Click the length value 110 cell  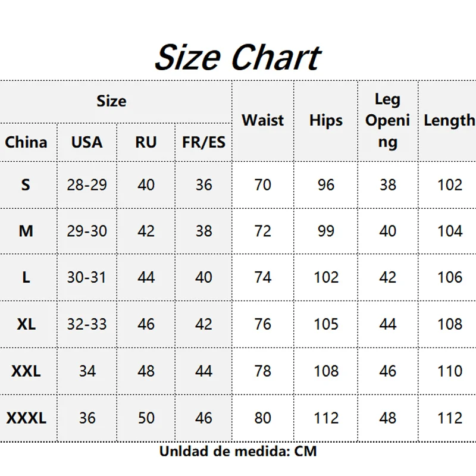click(450, 371)
